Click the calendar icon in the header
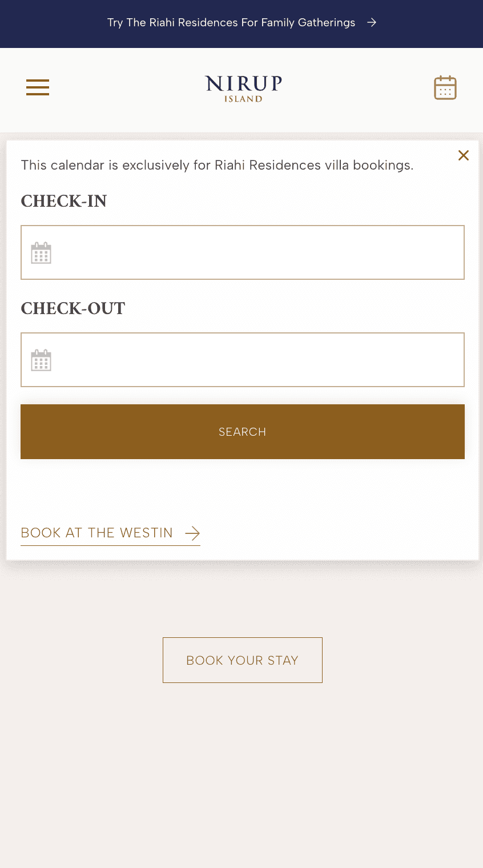The height and width of the screenshot is (868, 483). pos(445,88)
